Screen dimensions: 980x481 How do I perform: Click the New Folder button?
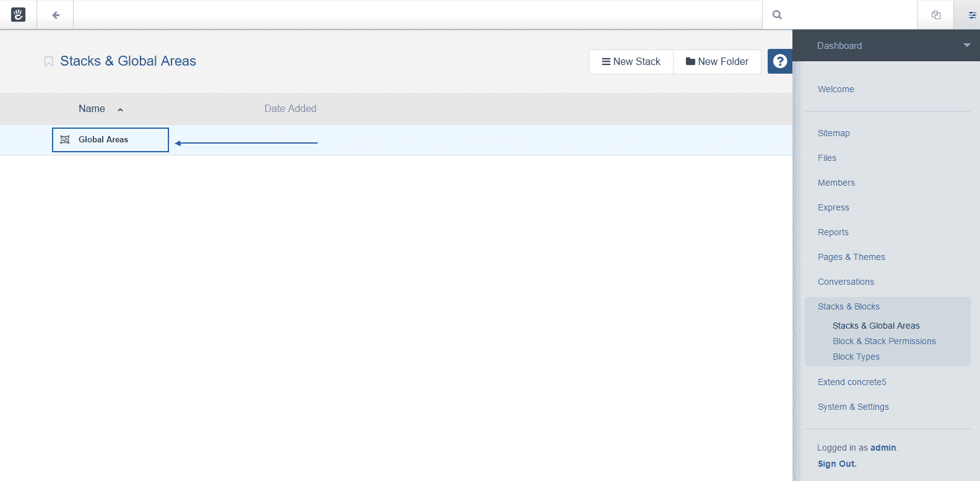(x=717, y=62)
